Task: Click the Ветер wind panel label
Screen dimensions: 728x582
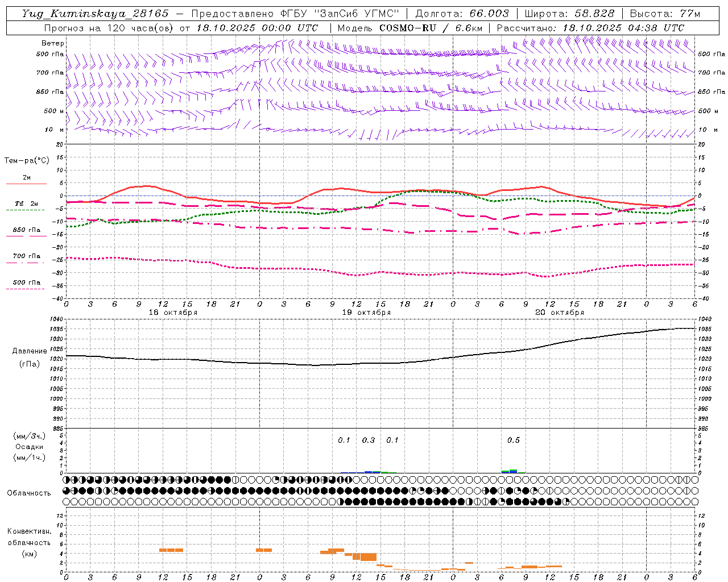Action: coord(53,43)
